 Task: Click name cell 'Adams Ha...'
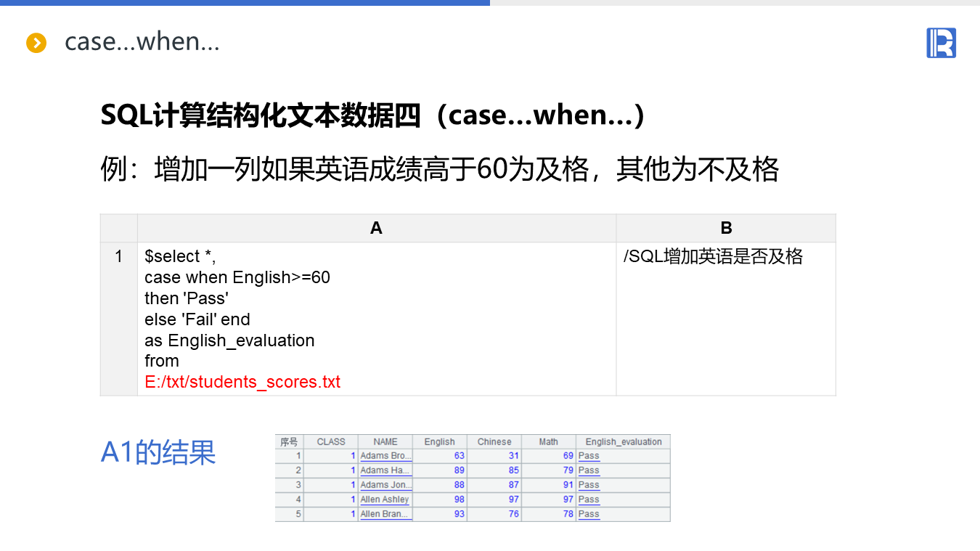click(x=385, y=470)
